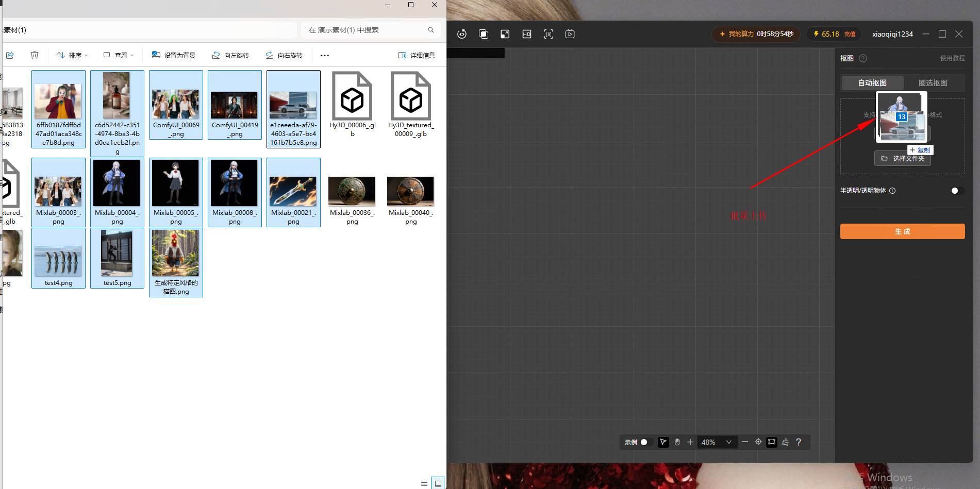Click the canvas help question mark
This screenshot has height=489, width=980.
(799, 442)
